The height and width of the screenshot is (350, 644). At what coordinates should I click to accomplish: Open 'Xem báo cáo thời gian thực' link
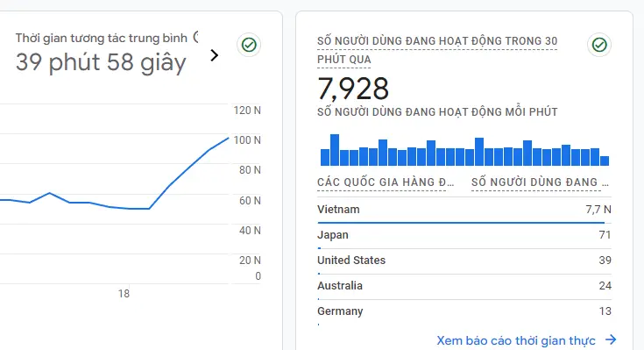coord(516,340)
